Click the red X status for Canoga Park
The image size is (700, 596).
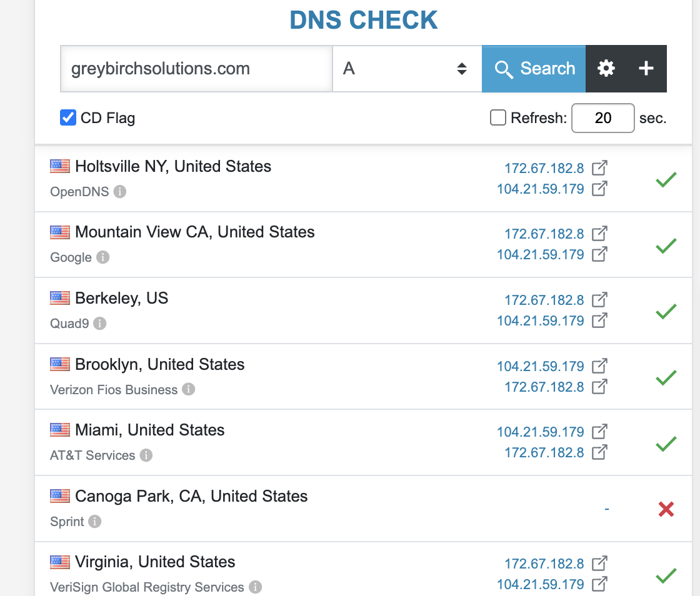666,509
